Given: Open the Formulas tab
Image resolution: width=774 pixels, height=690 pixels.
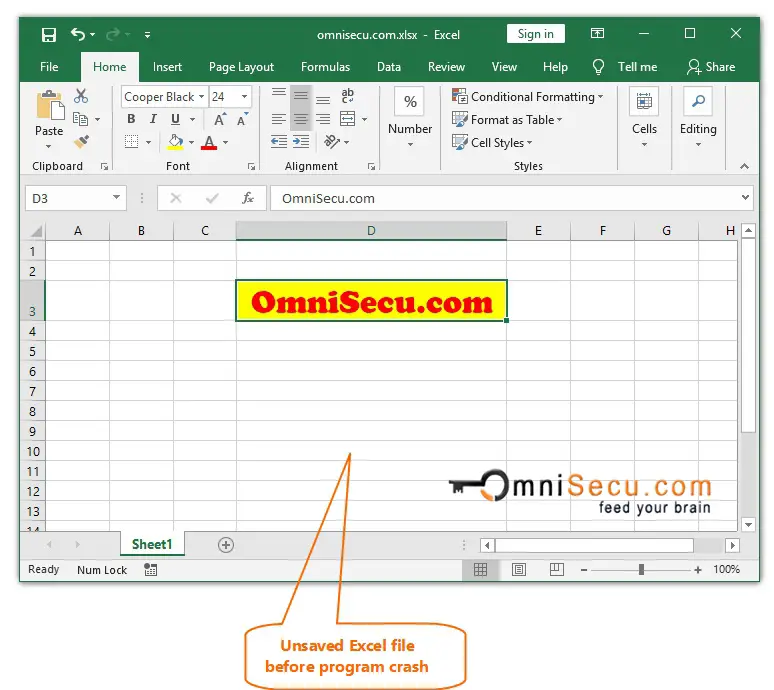Looking at the screenshot, I should pos(325,67).
